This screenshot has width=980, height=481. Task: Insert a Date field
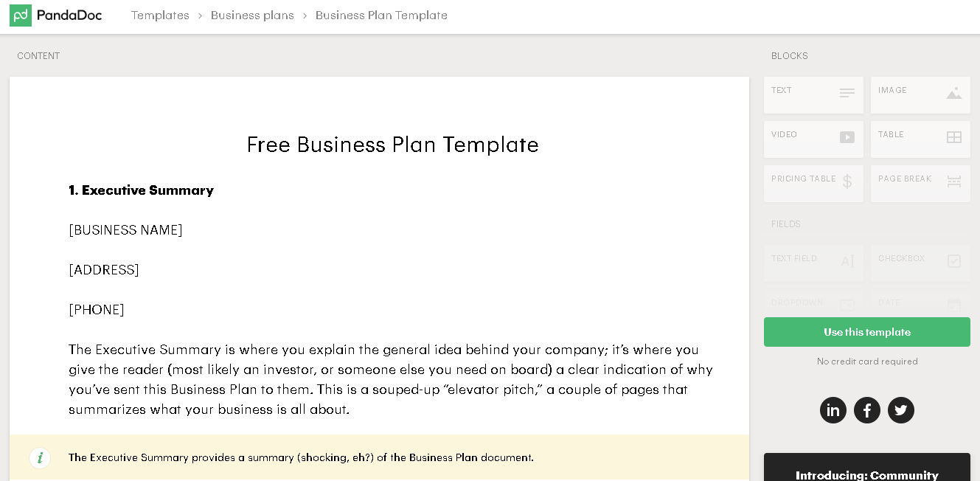(920, 304)
